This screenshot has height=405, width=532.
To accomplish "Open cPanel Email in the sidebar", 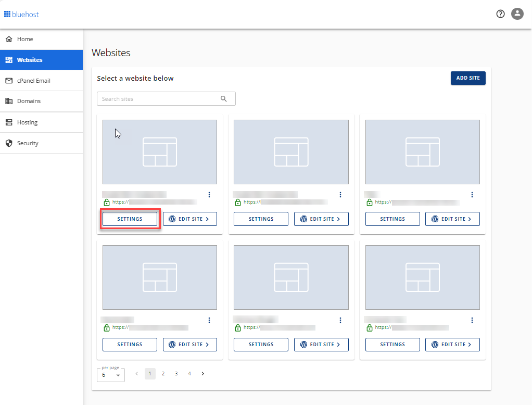I will coord(42,81).
